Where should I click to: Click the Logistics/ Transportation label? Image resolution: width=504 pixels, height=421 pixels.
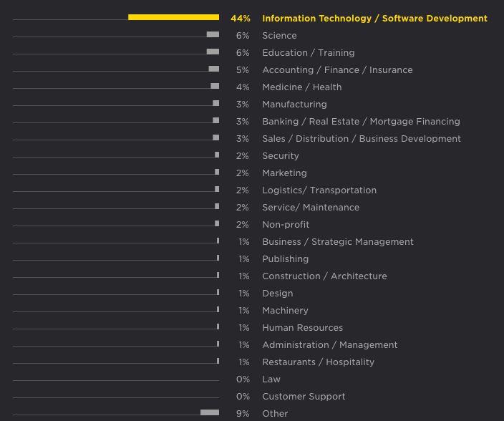point(319,190)
